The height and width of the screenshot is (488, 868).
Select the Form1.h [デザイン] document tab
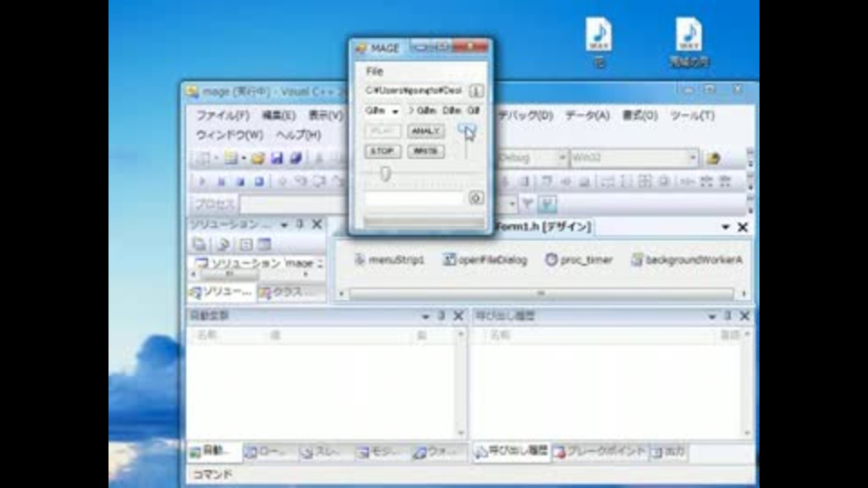click(x=543, y=226)
